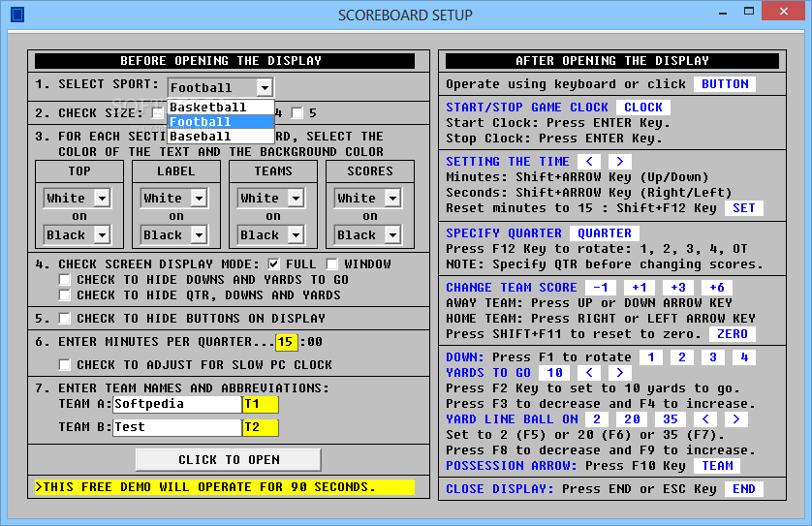Click the +1 score button

[x=640, y=288]
